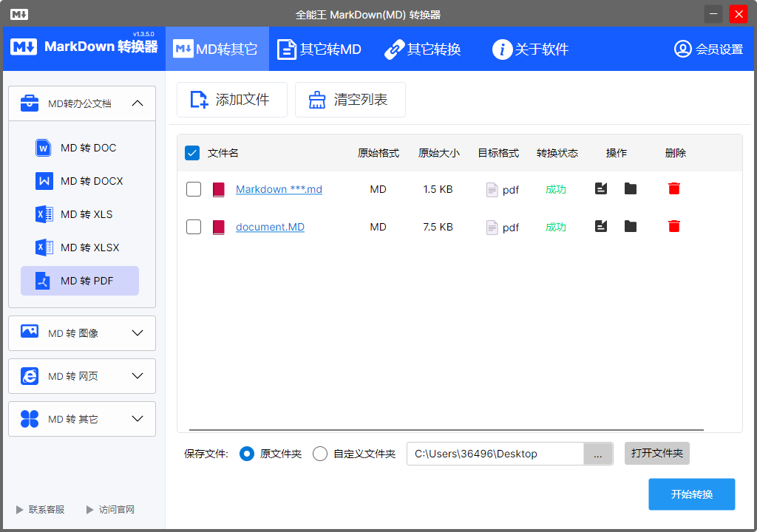Click 清空列表 to clear the list

(x=350, y=100)
